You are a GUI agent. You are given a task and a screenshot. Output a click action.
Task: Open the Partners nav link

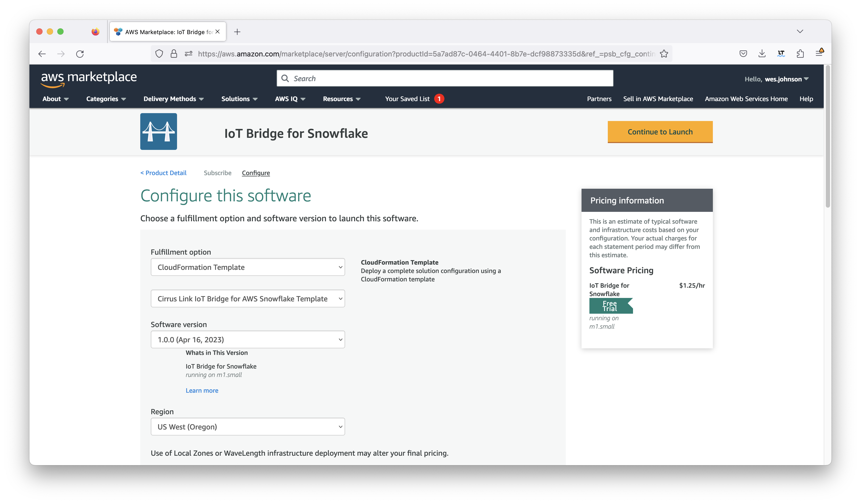[x=599, y=99]
